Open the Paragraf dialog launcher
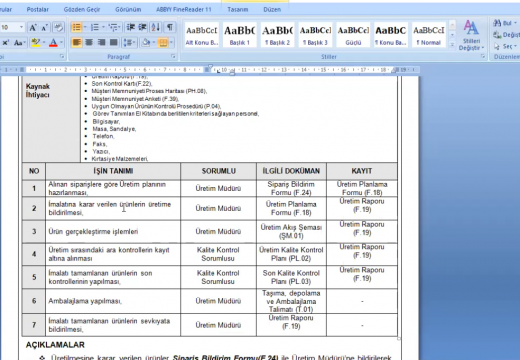Screen dimensions: 520x360 coord(173,57)
